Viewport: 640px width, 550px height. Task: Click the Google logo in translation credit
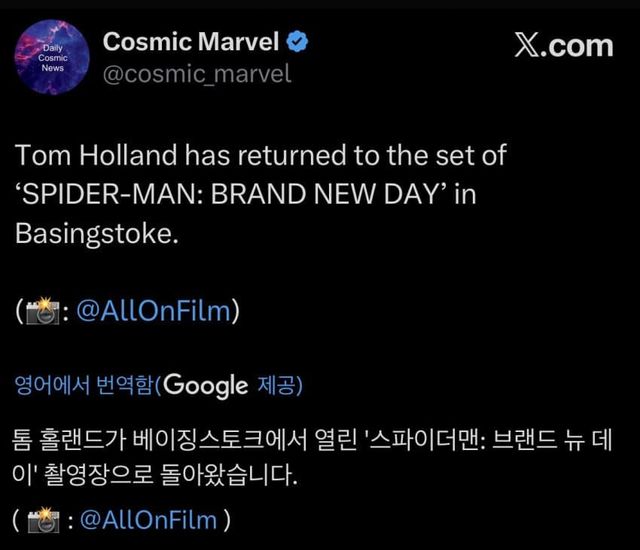(x=204, y=385)
